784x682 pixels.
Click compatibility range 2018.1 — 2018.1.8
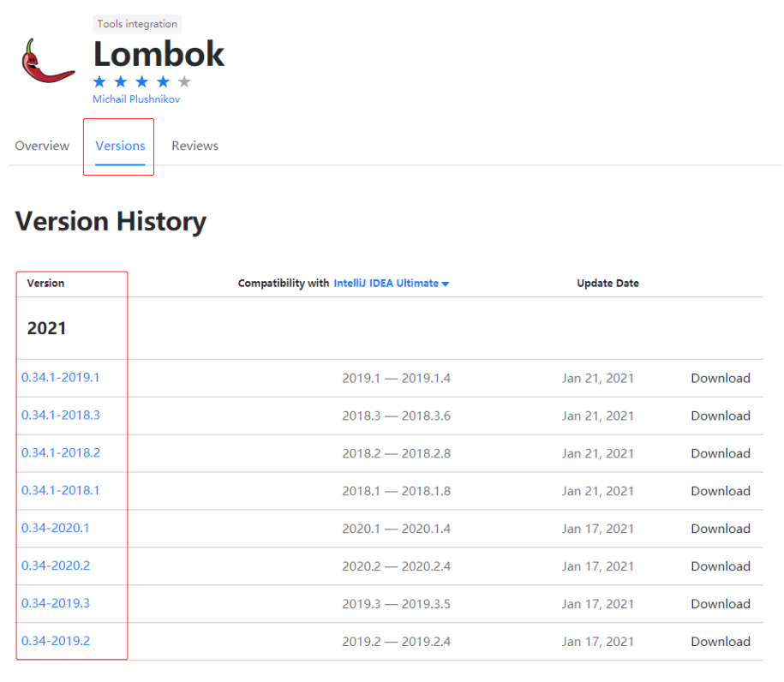(396, 491)
